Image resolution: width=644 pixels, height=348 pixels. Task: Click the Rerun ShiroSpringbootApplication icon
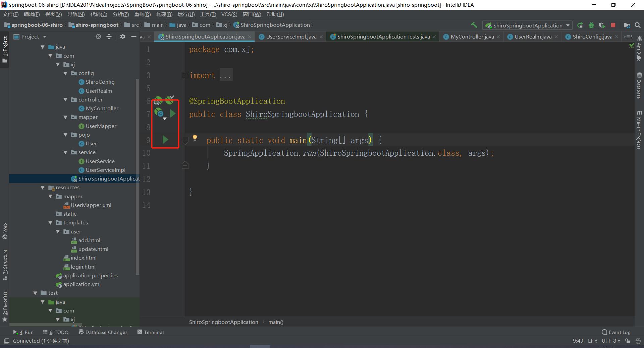pos(580,25)
